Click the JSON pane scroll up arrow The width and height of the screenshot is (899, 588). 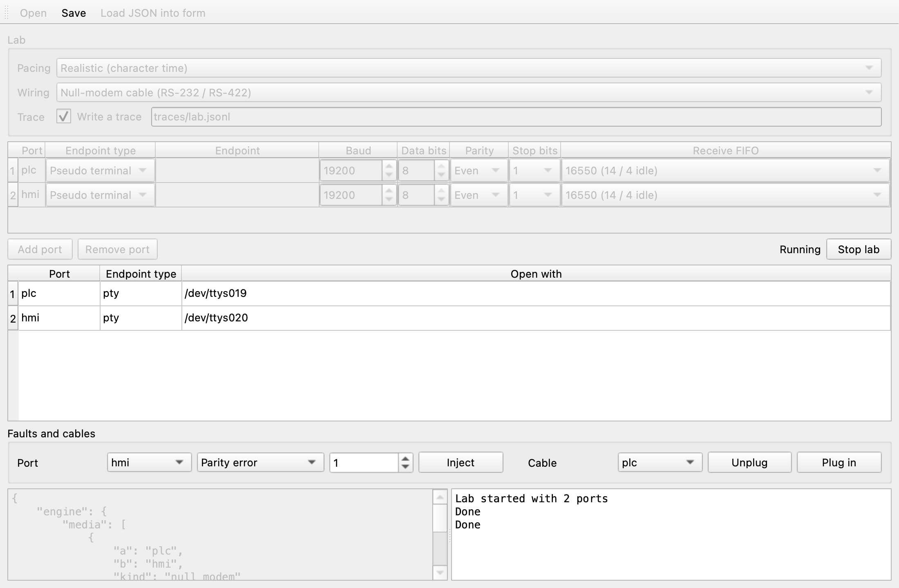[x=440, y=497]
